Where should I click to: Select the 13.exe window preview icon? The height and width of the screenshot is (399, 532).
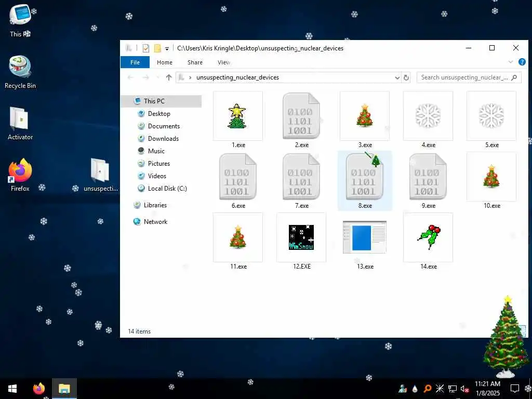click(365, 237)
